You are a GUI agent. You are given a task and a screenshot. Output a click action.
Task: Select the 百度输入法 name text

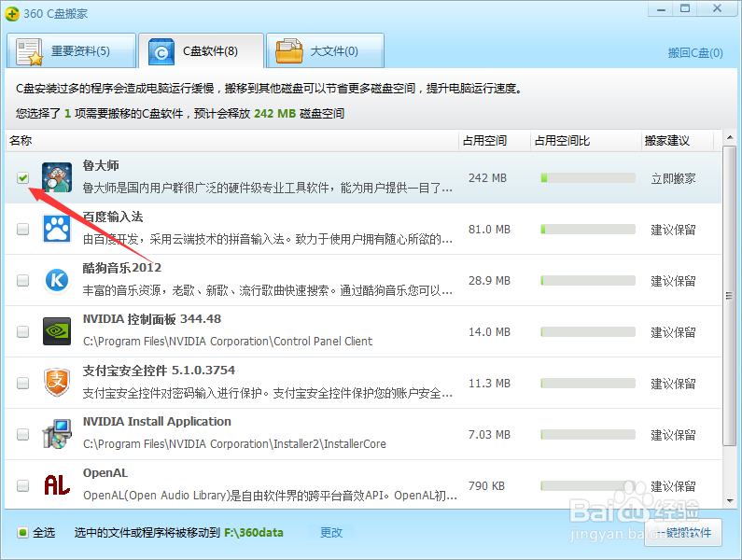tap(113, 217)
